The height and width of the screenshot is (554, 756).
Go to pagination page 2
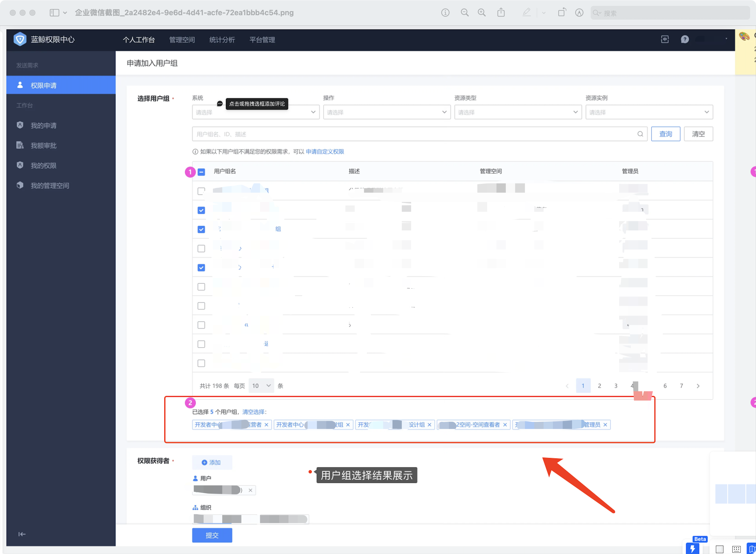[x=599, y=386]
